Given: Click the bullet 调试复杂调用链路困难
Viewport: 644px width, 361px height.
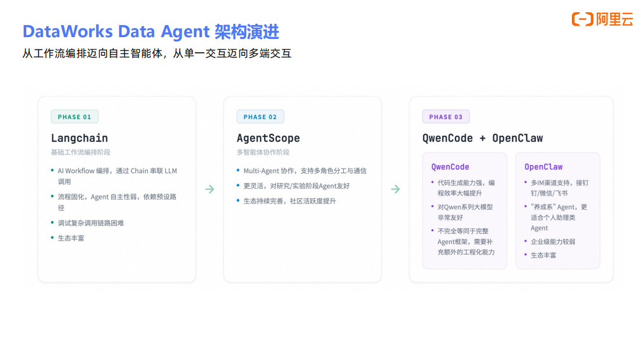Looking at the screenshot, I should coord(91,223).
